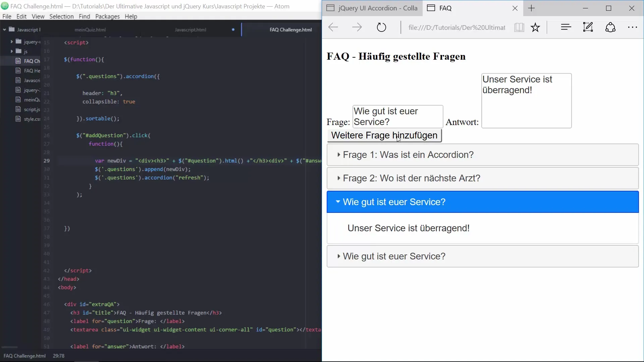Click the Javascript project folder icon
The width and height of the screenshot is (644, 362).
point(12,29)
